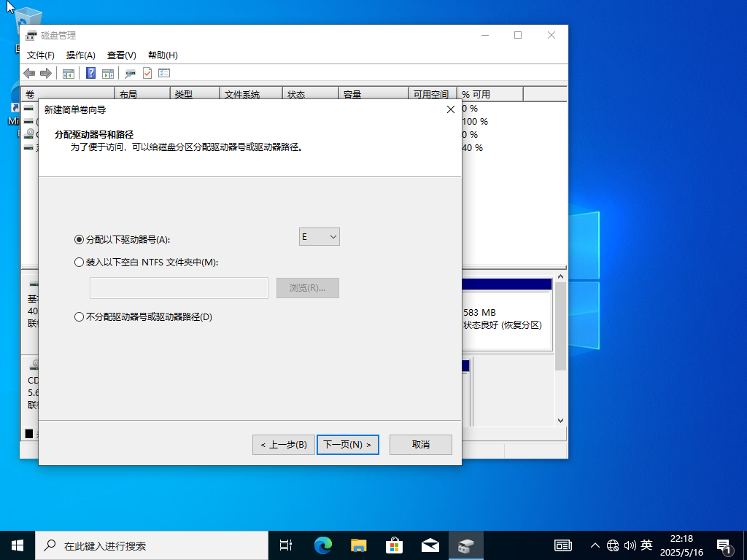Screen dimensions: 747x560
Task: Click the 上一步(B) button
Action: [284, 445]
